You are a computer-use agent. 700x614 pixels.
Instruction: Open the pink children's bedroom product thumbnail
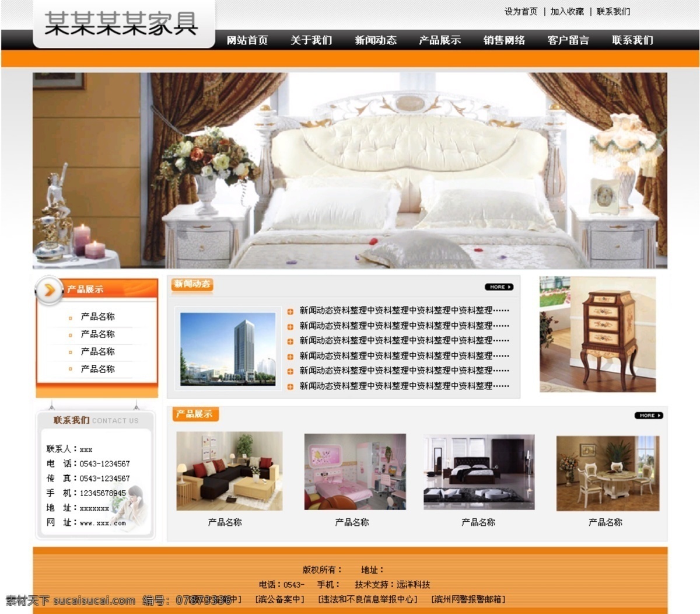coord(355,472)
